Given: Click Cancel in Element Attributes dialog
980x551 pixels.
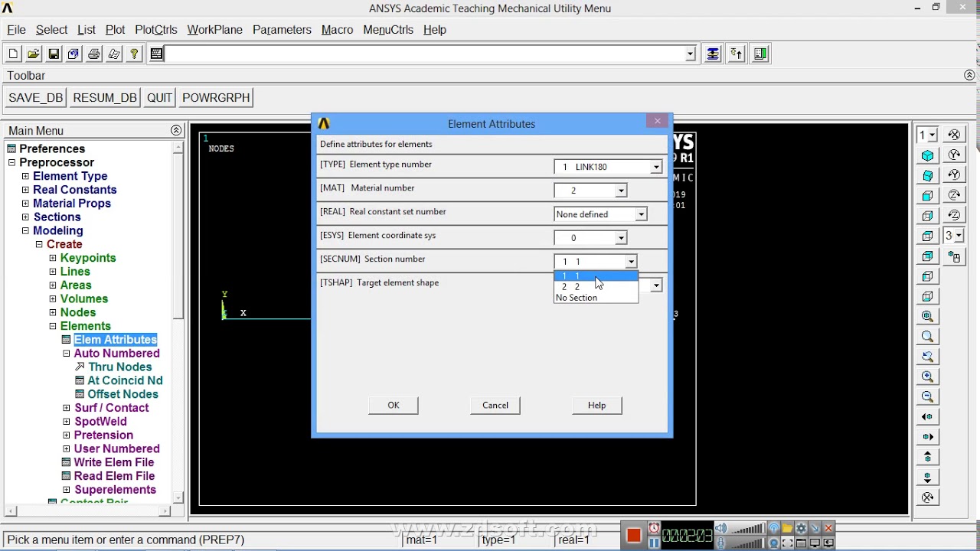Looking at the screenshot, I should point(495,405).
